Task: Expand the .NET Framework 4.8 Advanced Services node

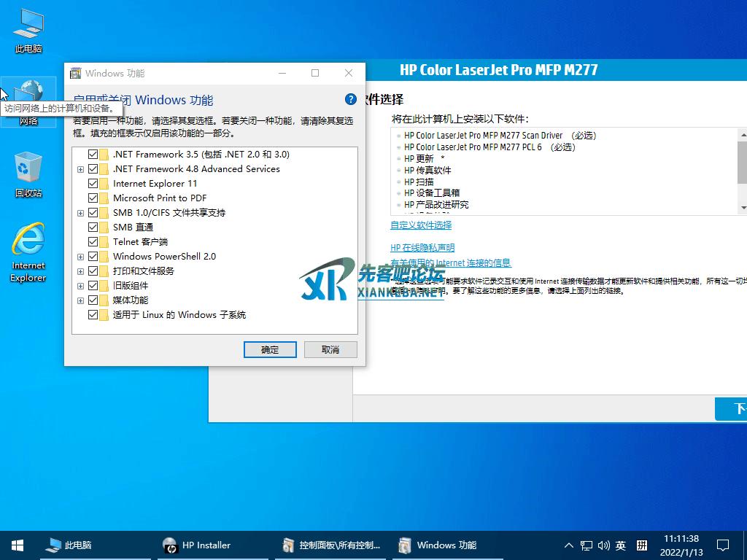Action: tap(80, 169)
